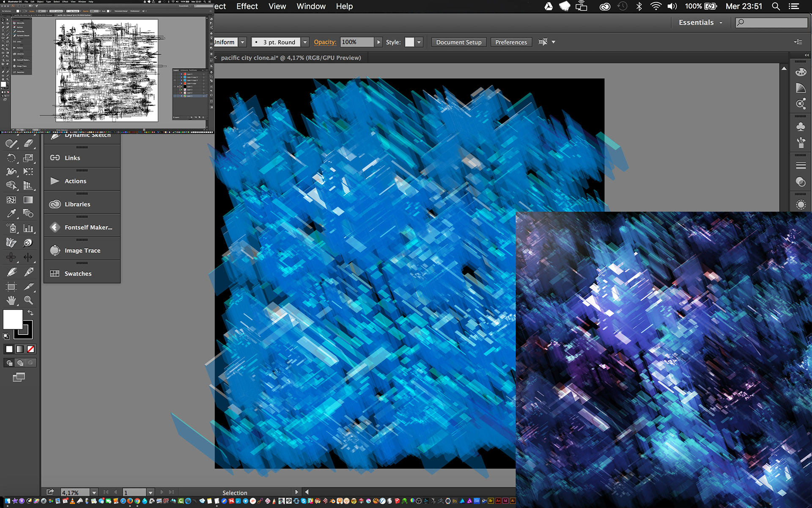The width and height of the screenshot is (812, 508).
Task: Select the Zoom magnifier tool
Action: 28,300
